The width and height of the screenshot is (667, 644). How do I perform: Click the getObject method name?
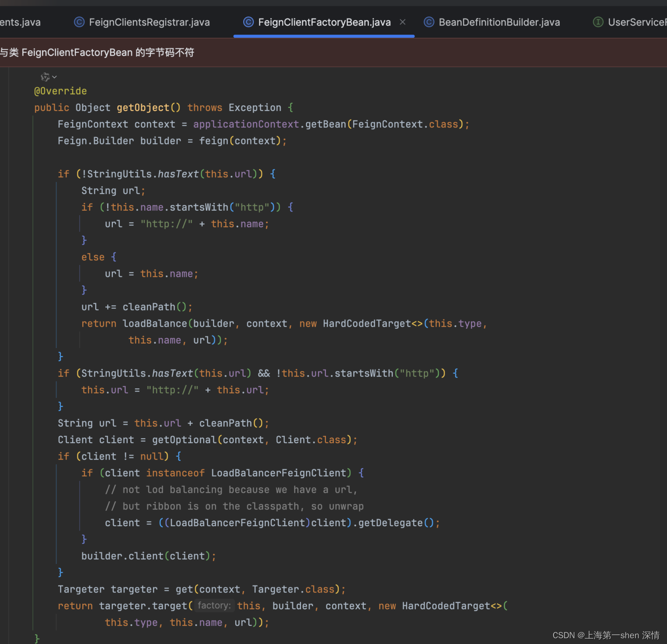click(x=143, y=108)
